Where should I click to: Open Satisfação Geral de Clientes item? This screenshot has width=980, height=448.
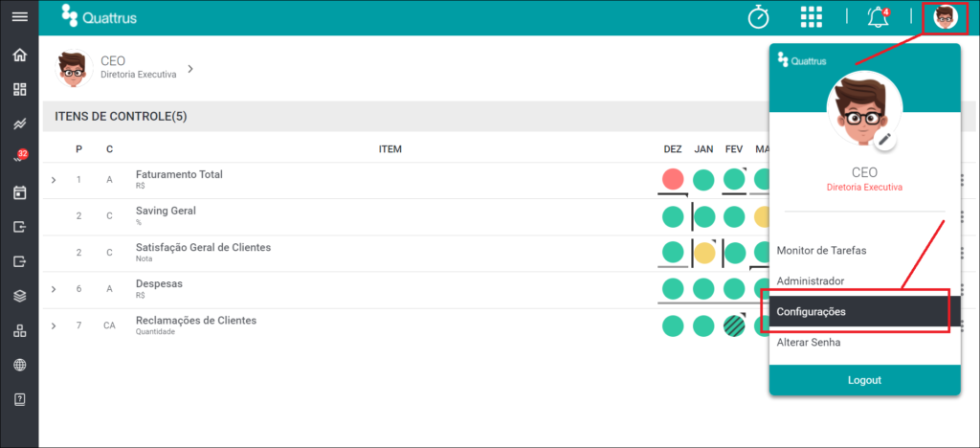[x=203, y=247]
